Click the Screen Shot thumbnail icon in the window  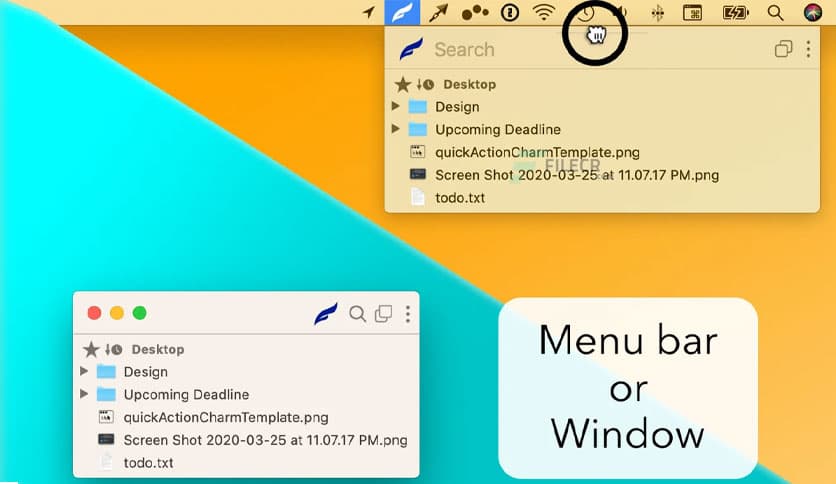click(106, 439)
